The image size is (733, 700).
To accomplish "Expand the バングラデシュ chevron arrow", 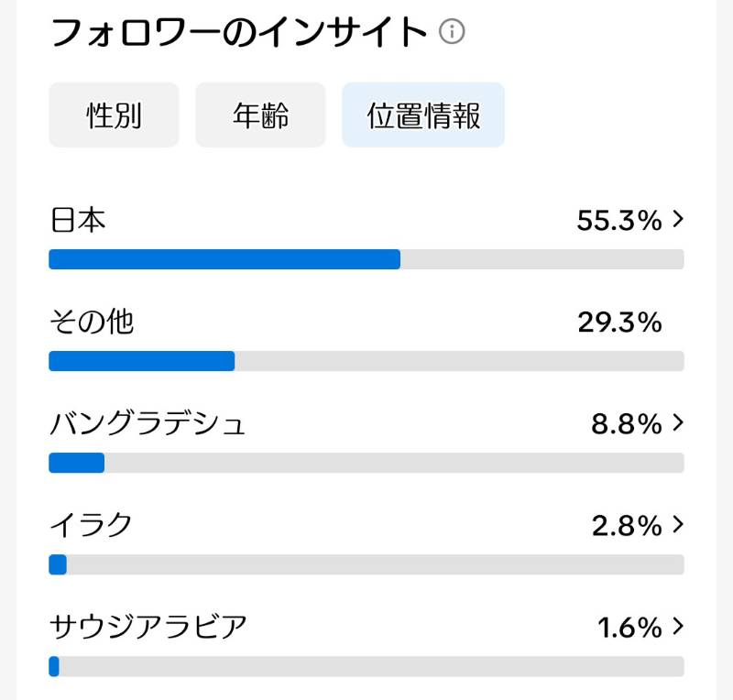I will tap(678, 422).
